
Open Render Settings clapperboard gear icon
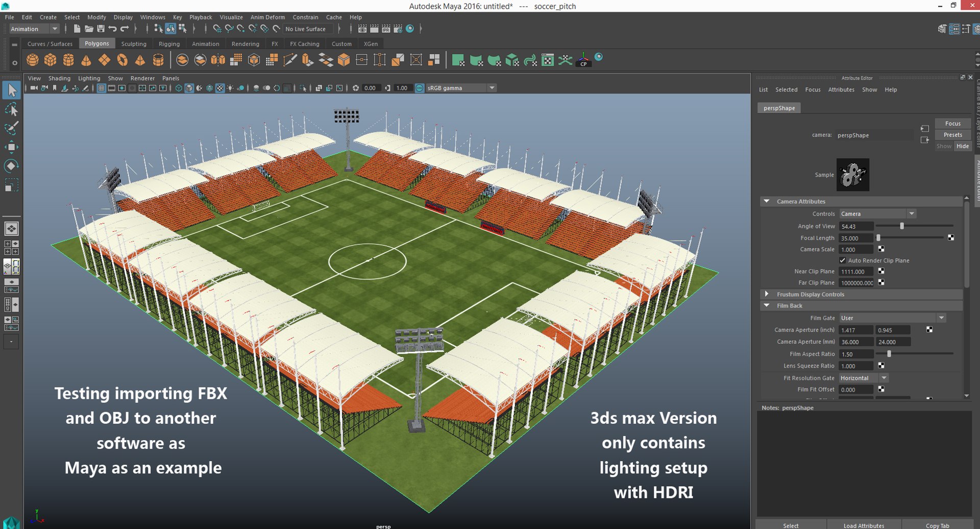(398, 29)
